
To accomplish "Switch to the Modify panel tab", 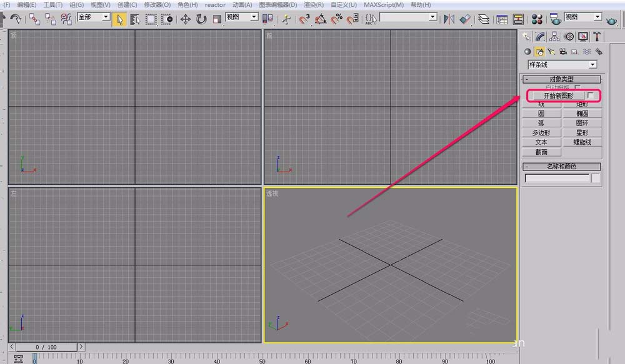I will point(540,37).
